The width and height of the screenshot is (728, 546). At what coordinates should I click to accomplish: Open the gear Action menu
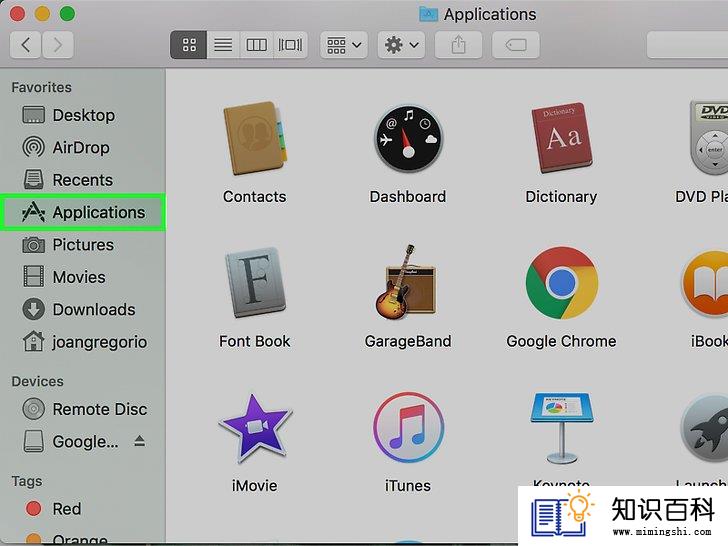(401, 45)
